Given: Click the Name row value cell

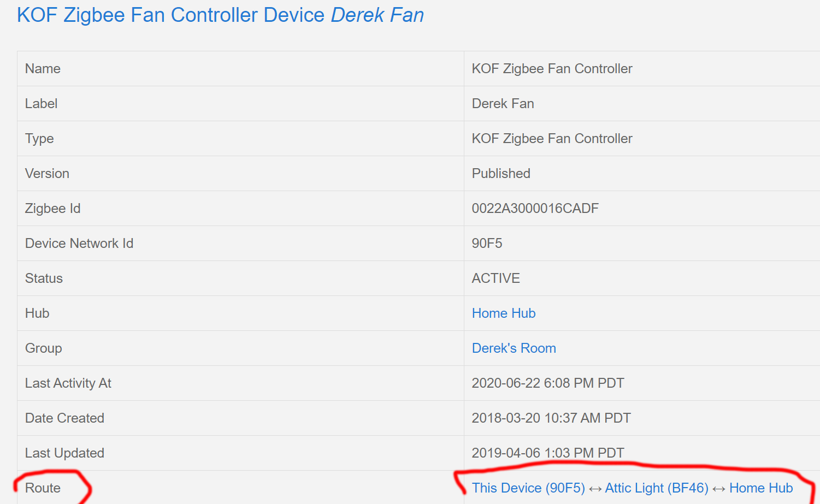Looking at the screenshot, I should pos(552,69).
